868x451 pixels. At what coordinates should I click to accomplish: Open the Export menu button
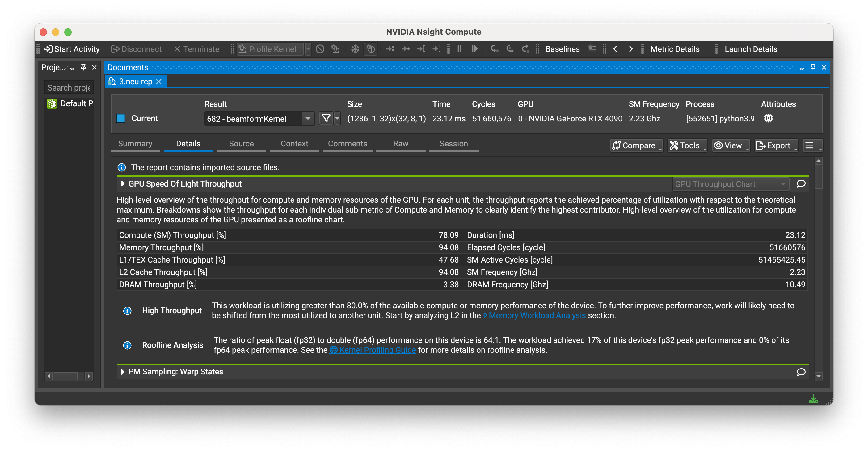tap(776, 145)
